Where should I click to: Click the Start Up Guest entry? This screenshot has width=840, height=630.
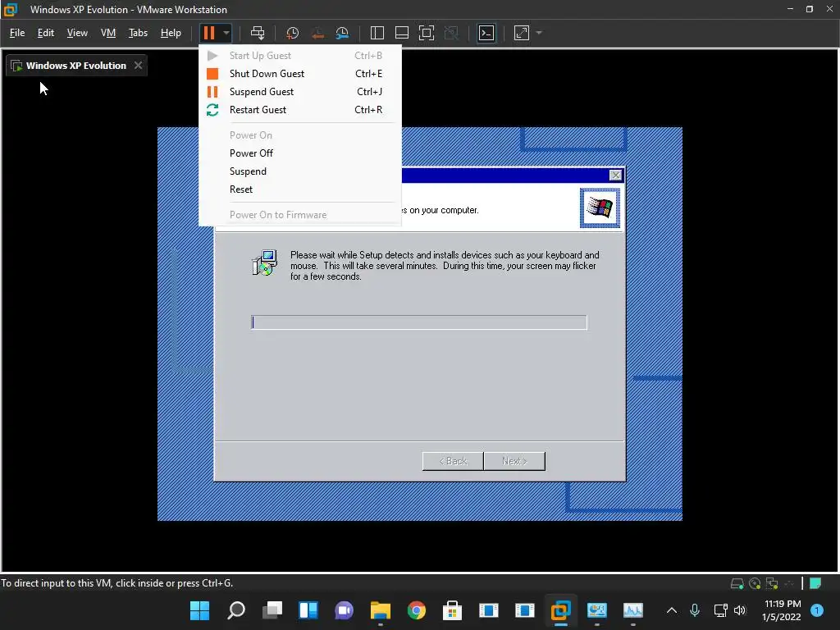[300, 55]
